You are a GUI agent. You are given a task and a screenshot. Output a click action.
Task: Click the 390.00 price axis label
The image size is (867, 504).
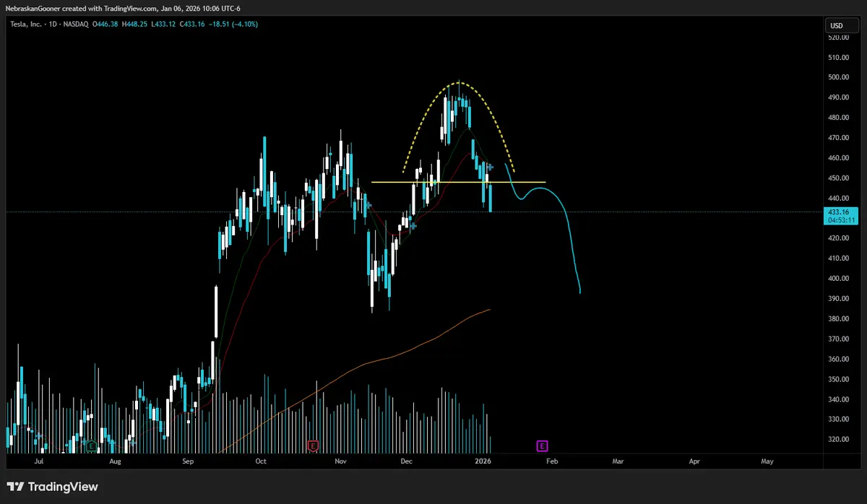pyautogui.click(x=839, y=299)
